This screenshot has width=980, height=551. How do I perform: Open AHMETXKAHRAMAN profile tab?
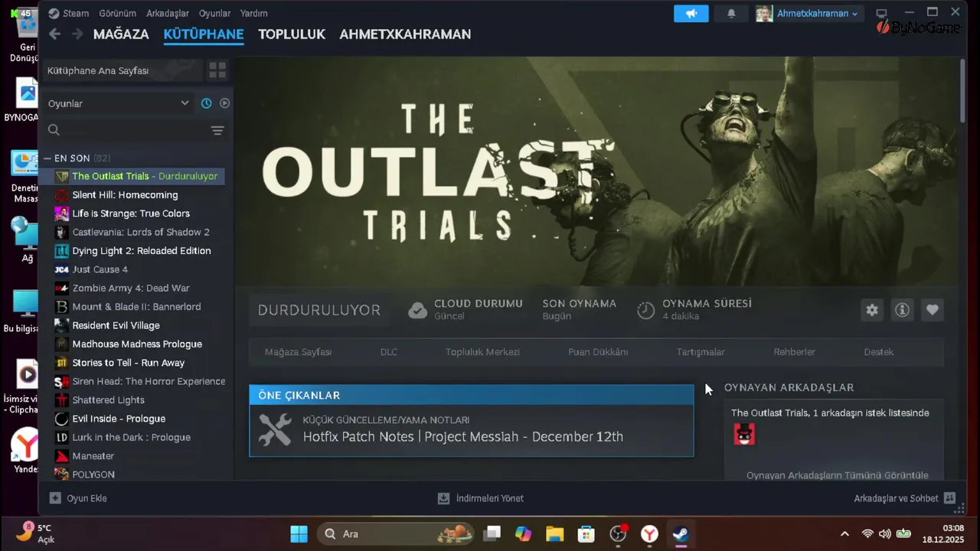405,34
